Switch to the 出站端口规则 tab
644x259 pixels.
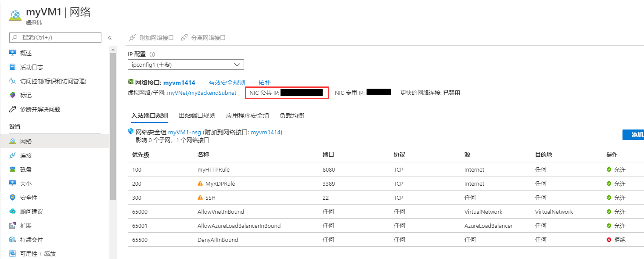coord(197,115)
